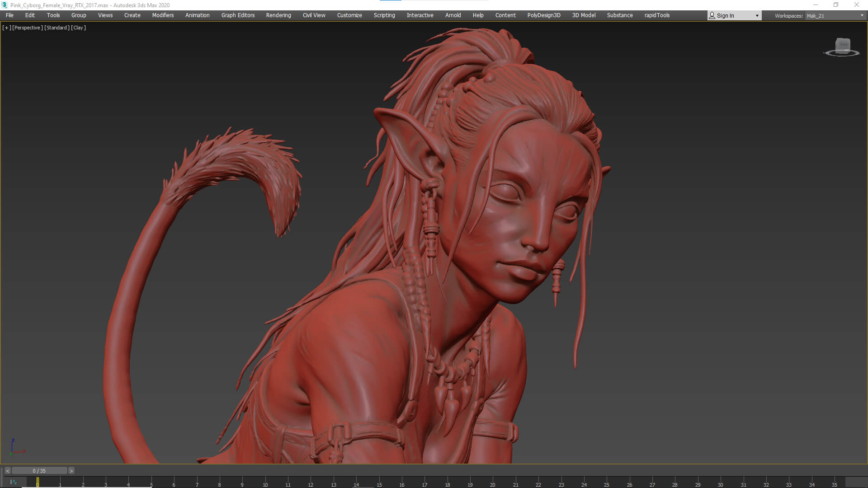Click the [Standard] shading quality label
Image resolution: width=868 pixels, height=488 pixels.
pyautogui.click(x=57, y=28)
